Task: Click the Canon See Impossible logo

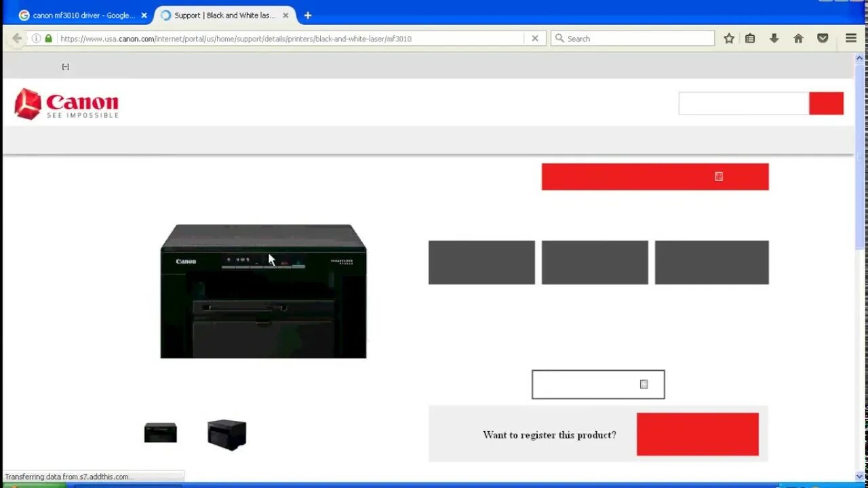Action: [x=66, y=104]
